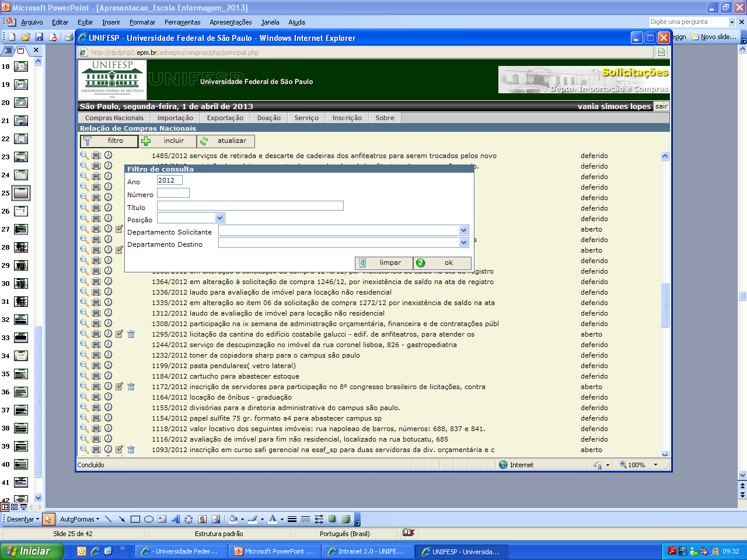Open history clock icon for row 1232/2012
Image resolution: width=747 pixels, height=560 pixels.
108,355
